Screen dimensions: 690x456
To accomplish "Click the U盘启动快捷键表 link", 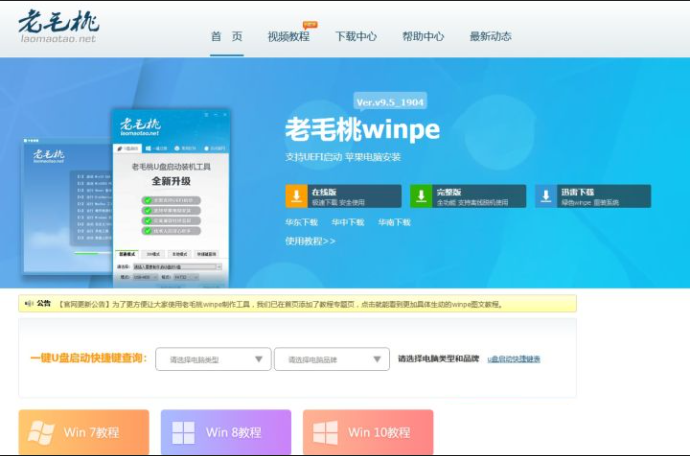I will (x=514, y=359).
